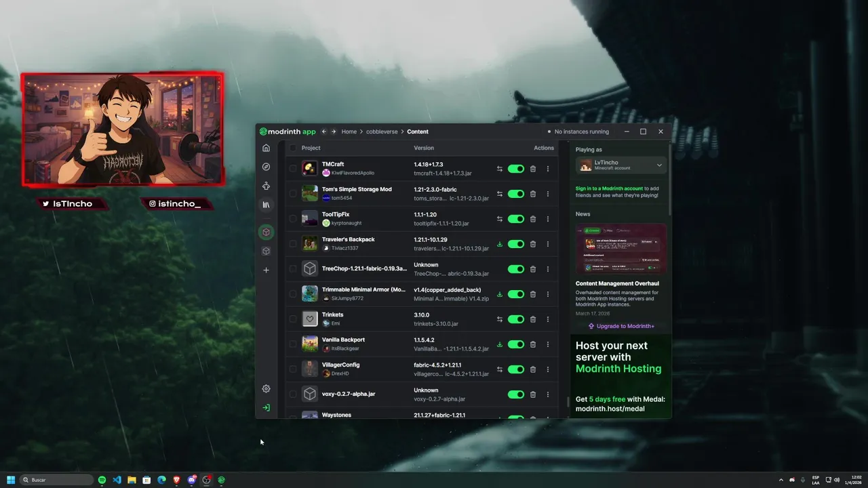This screenshot has width=868, height=488.
Task: Turn off Traveler's Backpack toggle
Action: coord(516,244)
